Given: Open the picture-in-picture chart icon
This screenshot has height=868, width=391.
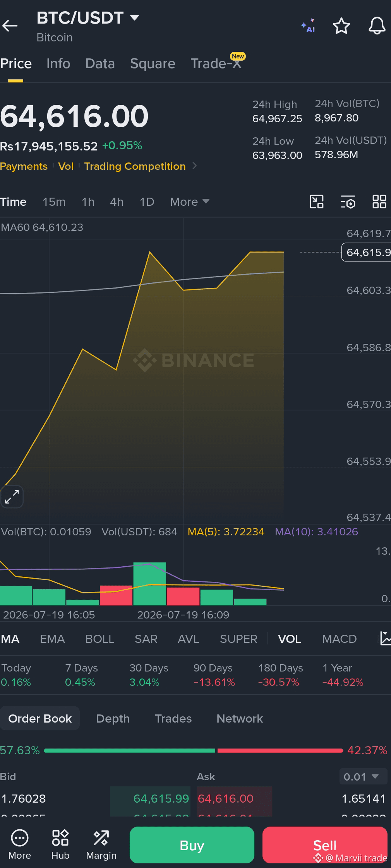Looking at the screenshot, I should 317,202.
